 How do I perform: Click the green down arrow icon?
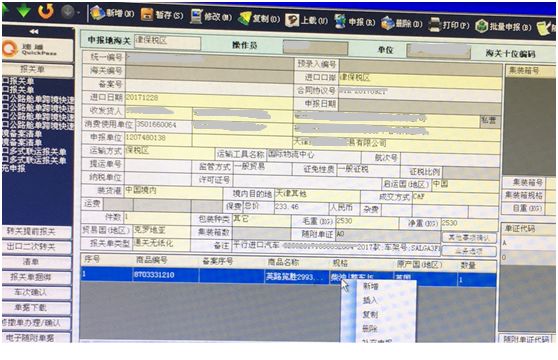pyautogui.click(x=23, y=11)
